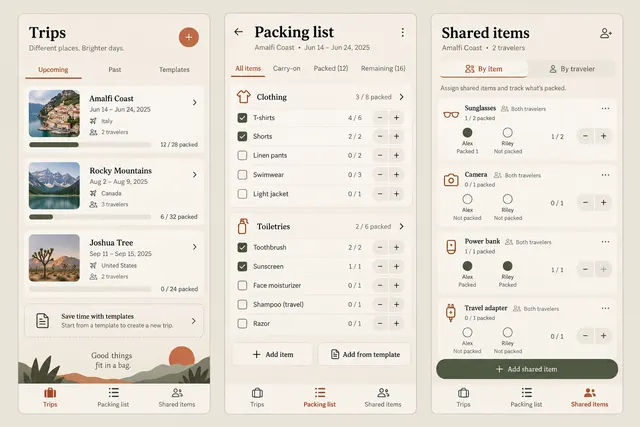
Task: Uncheck the Shorts checkbox
Action: pos(242,136)
